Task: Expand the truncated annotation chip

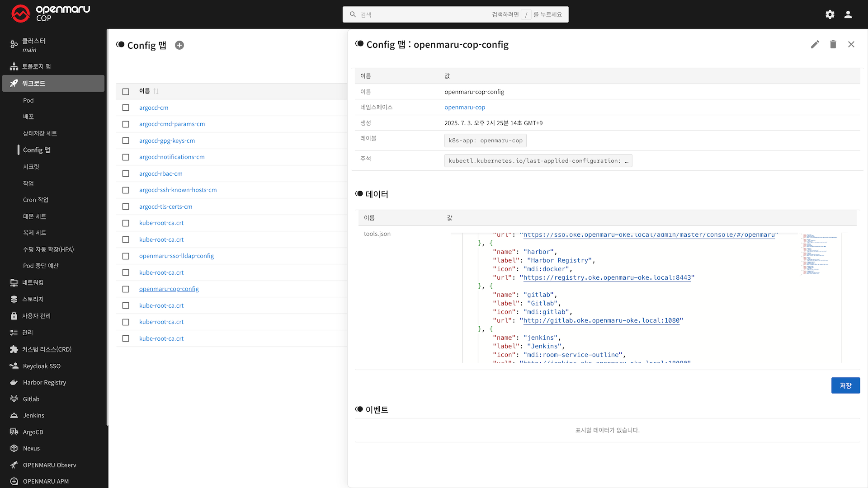Action: (538, 161)
